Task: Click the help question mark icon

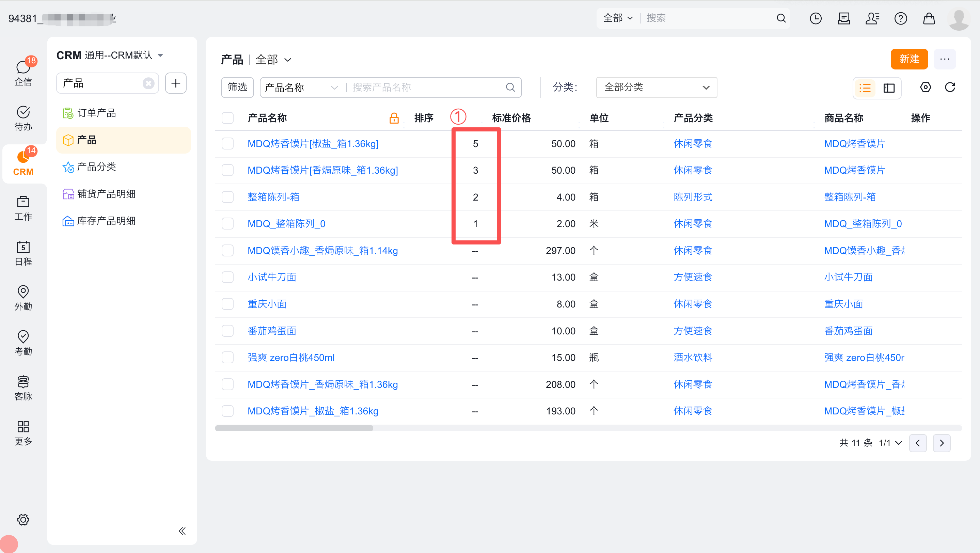Action: pyautogui.click(x=900, y=18)
